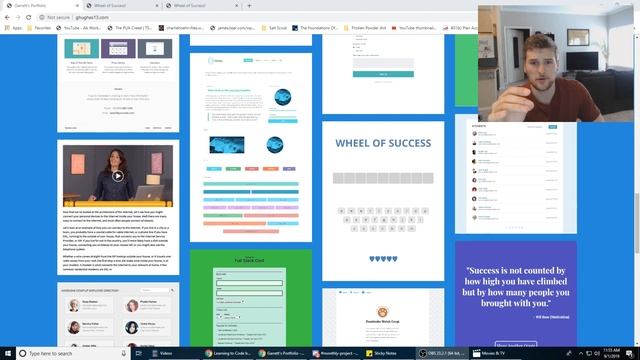
Task: Switch to the Learning to Code Chrome window
Action: pos(228,353)
